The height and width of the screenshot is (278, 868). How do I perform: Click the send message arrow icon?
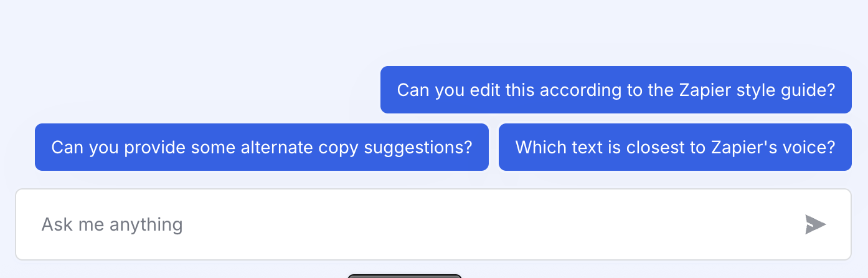point(815,224)
